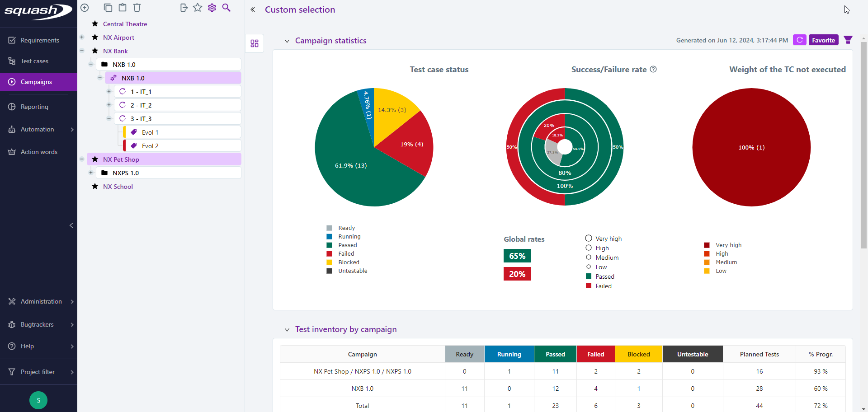Refresh the dashboard with the reload icon

[800, 40]
